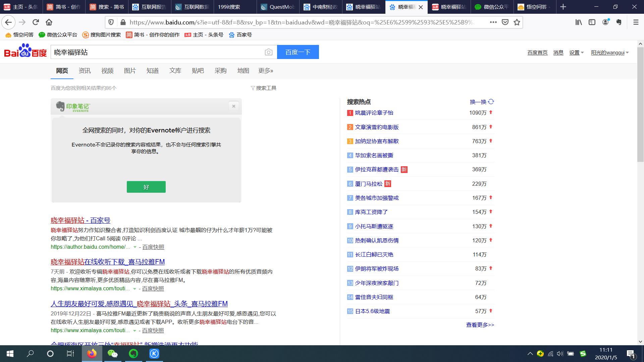The image size is (644, 362).
Task: Open Cortana circle on taskbar
Action: [50, 354]
